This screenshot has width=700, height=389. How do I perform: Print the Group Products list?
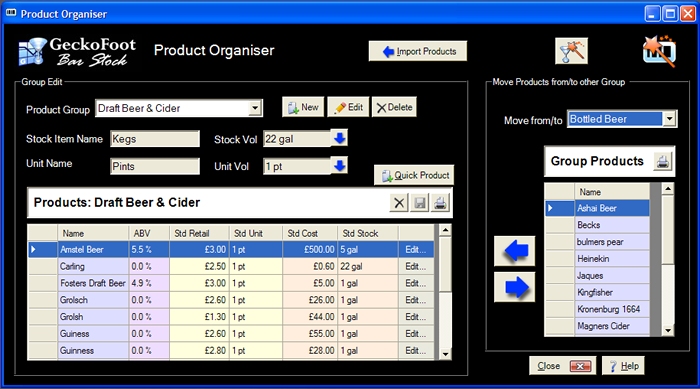tap(663, 161)
